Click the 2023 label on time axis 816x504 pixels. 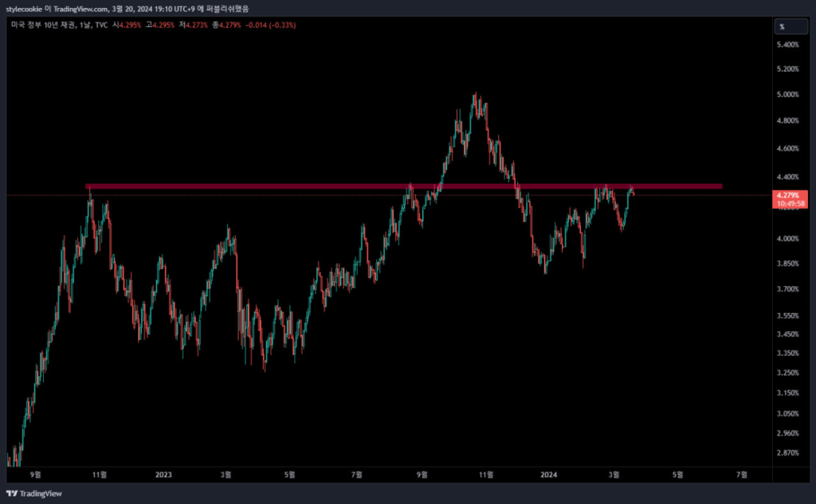(163, 475)
